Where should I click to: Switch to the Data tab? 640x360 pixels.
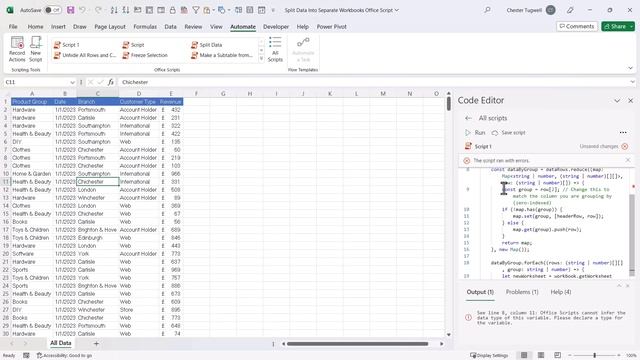(x=171, y=27)
